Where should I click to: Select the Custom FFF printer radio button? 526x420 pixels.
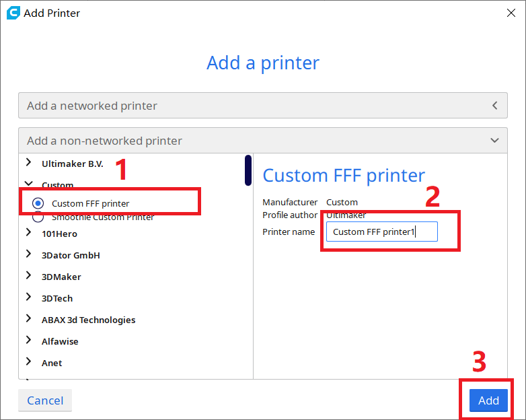38,203
